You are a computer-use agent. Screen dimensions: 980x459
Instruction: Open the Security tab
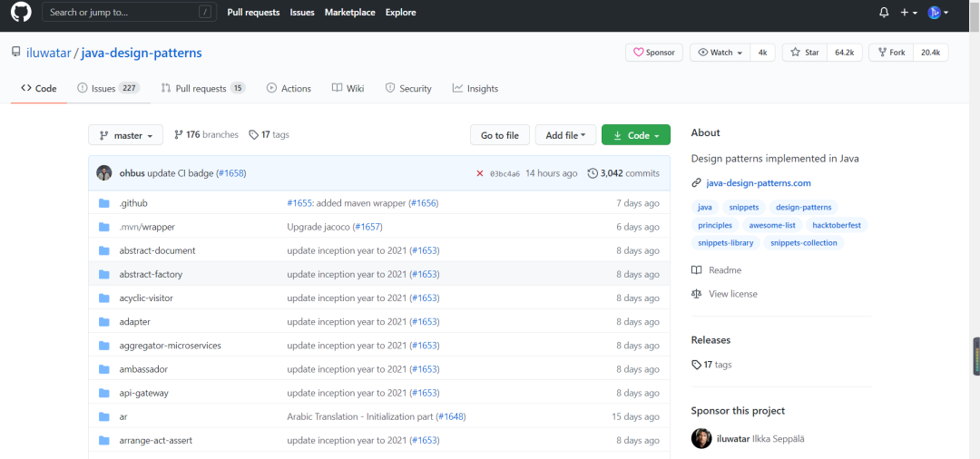[408, 89]
